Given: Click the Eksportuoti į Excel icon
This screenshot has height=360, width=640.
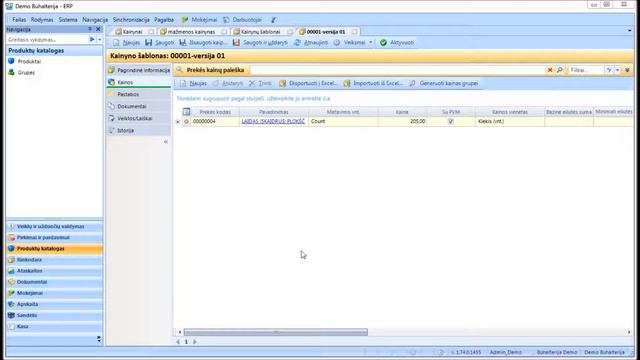Looking at the screenshot, I should coord(282,83).
